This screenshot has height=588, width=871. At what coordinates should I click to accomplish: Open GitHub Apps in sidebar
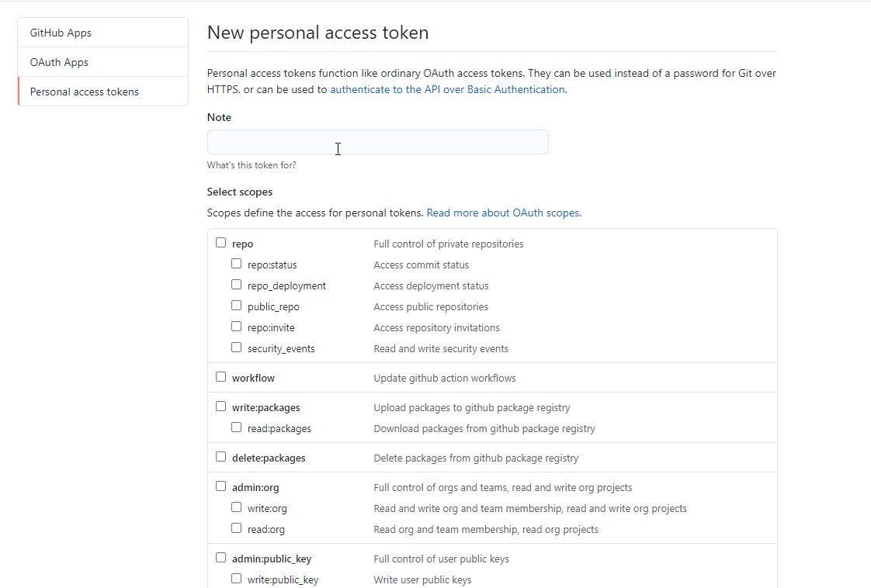point(61,33)
